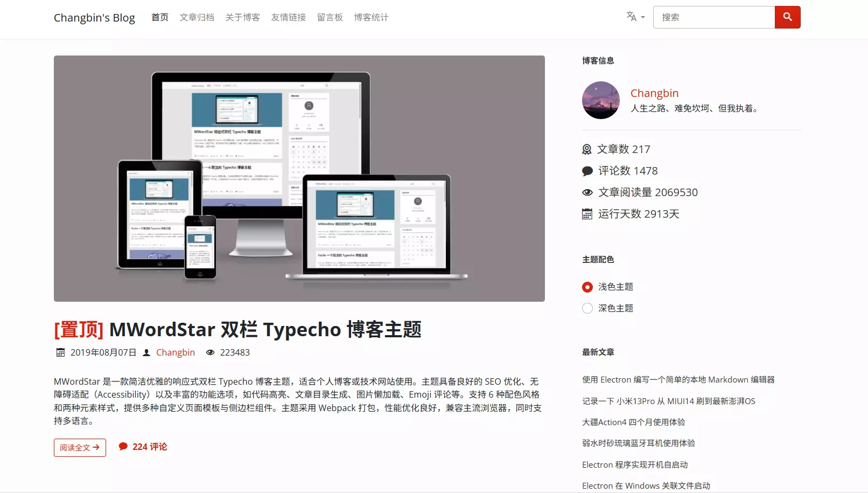868x493 pixels.
Task: Open the Electron Markdown 编辑器 article link
Action: tap(678, 379)
